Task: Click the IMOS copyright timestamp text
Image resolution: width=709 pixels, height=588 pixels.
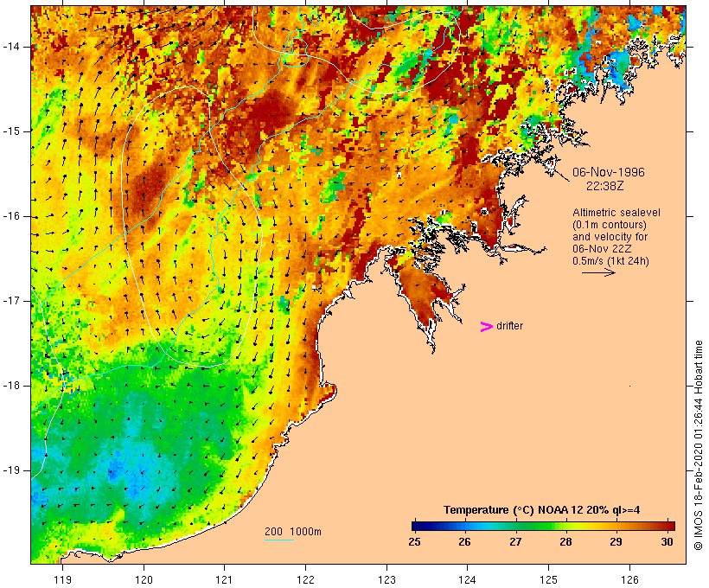Action: [x=698, y=445]
